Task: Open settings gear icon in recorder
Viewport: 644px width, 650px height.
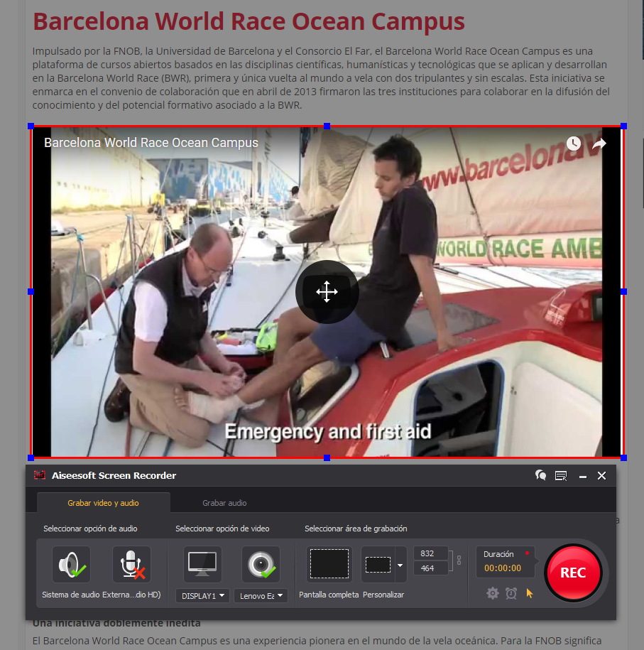Action: click(492, 593)
